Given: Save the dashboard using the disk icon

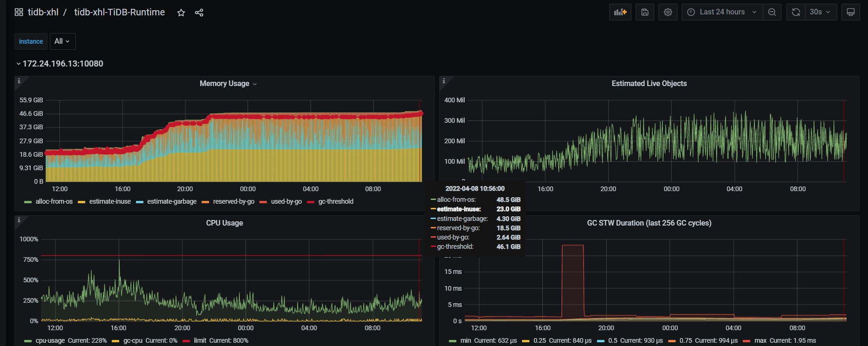Looking at the screenshot, I should (x=644, y=12).
